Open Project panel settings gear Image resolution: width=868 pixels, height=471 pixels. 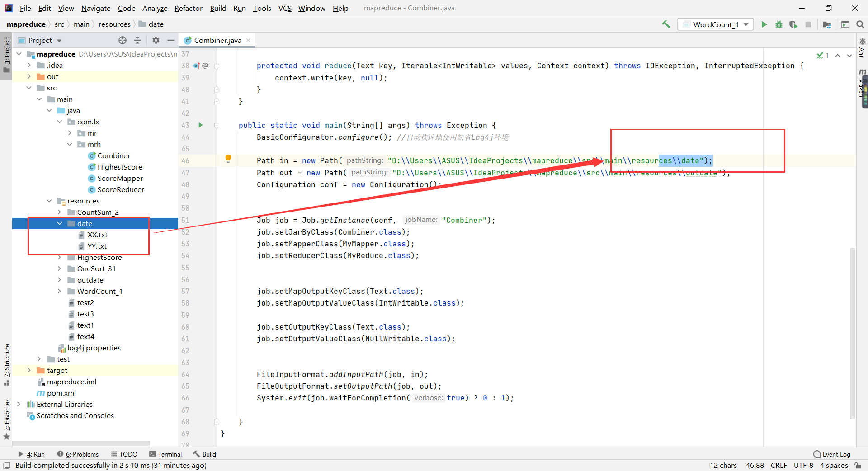coord(156,40)
